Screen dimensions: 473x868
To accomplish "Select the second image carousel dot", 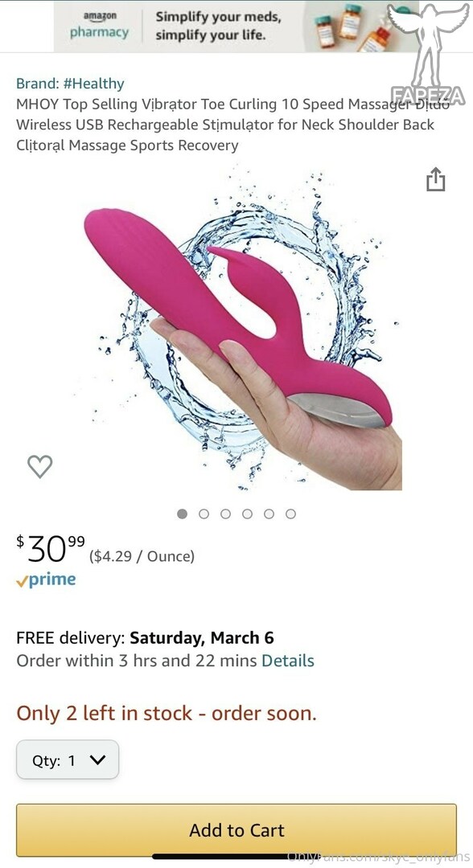I will coord(204,514).
